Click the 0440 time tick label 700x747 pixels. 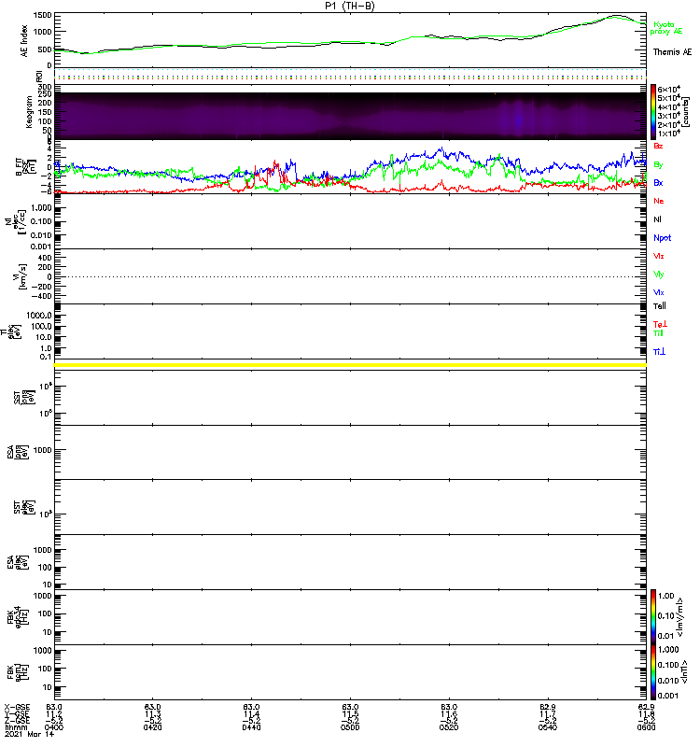tap(251, 727)
